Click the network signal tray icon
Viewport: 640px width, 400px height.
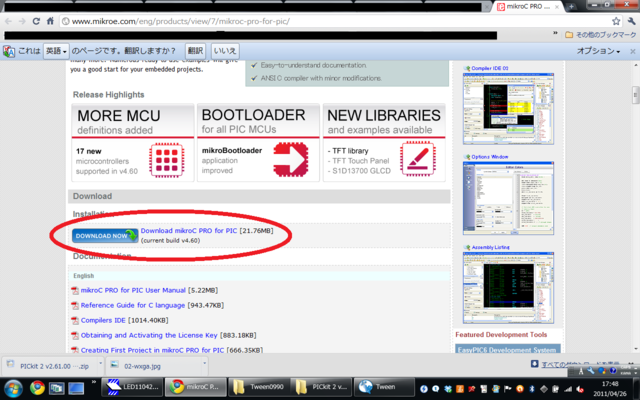(x=567, y=389)
